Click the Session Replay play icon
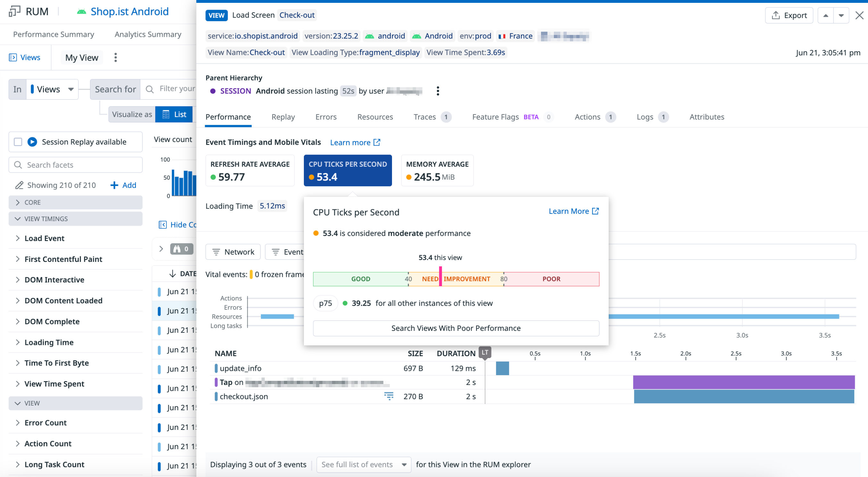Viewport: 868px width, 477px height. 32,142
